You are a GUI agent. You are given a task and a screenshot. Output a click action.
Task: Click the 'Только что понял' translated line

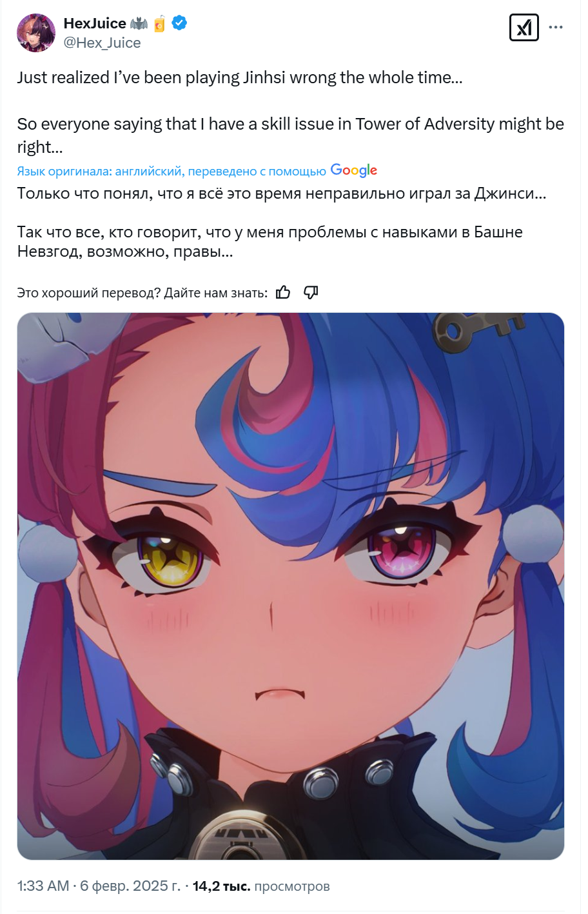coord(282,194)
